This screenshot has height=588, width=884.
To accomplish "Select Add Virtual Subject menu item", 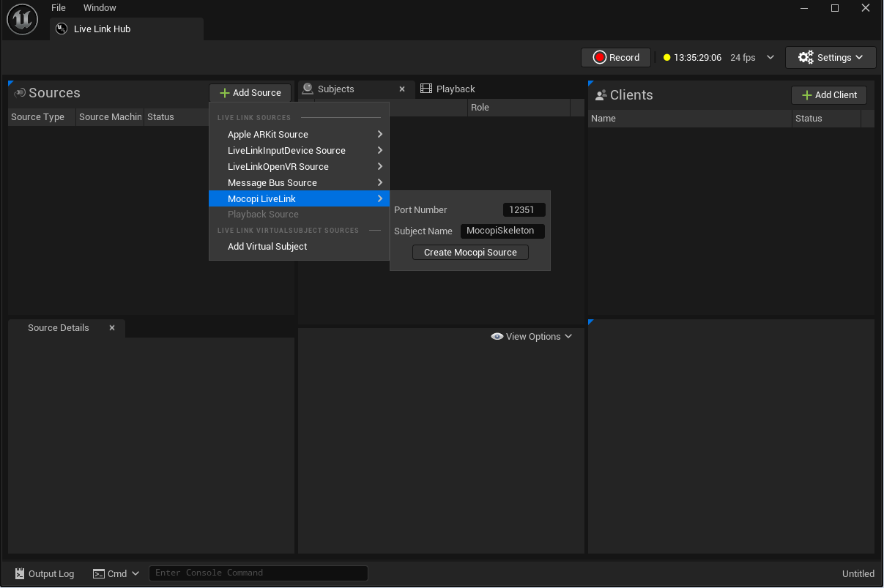I will pyautogui.click(x=267, y=247).
